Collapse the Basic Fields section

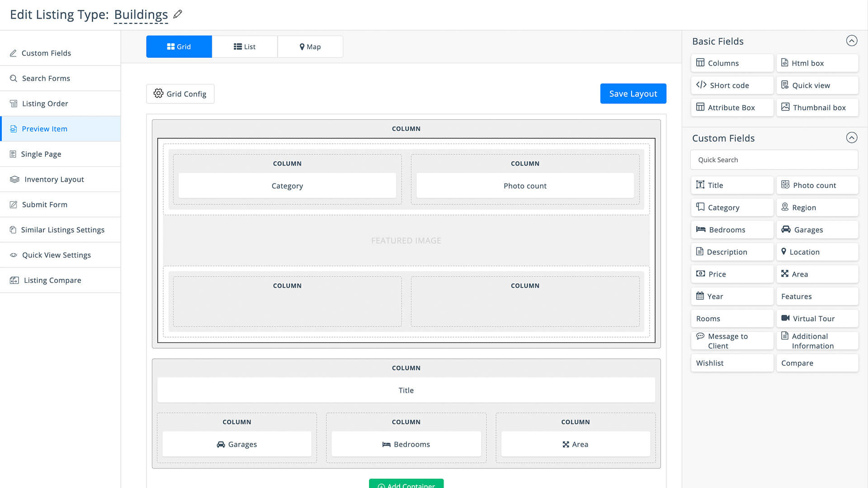point(851,41)
